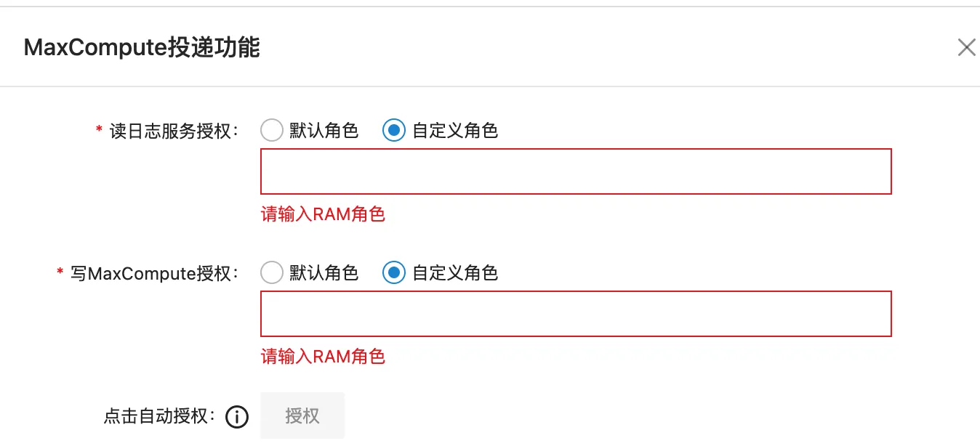Image resolution: width=980 pixels, height=446 pixels.
Task: Select 自定义角色 radio for 写MaxCompute授权
Action: pyautogui.click(x=393, y=273)
